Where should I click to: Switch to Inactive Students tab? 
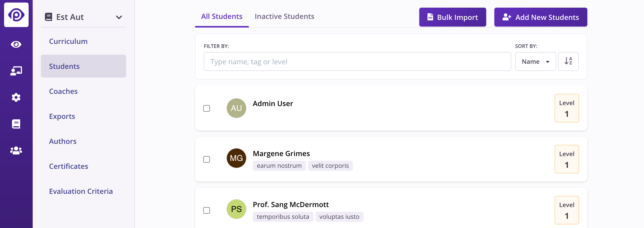(x=284, y=17)
